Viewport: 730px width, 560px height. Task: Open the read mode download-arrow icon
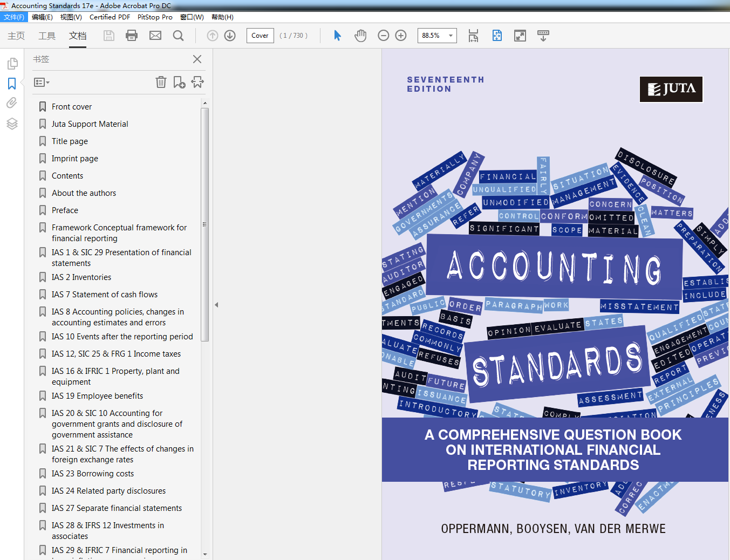pos(543,36)
